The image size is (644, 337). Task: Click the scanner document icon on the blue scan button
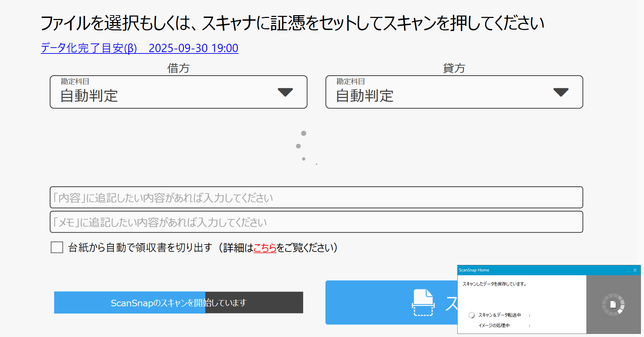pos(423,303)
